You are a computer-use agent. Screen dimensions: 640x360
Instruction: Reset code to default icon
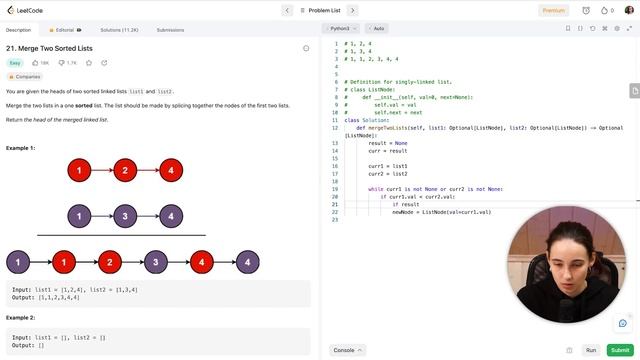[592, 29]
